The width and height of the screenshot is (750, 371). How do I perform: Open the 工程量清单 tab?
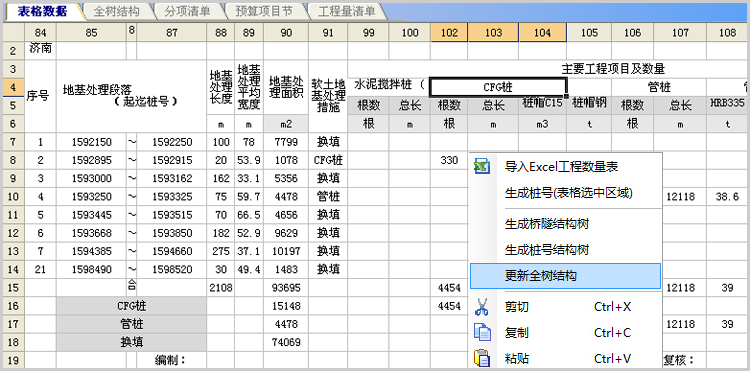coord(346,11)
